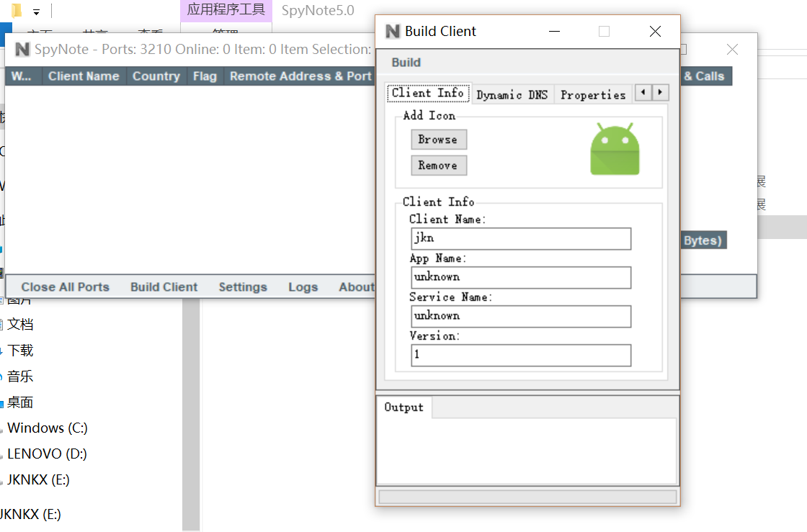Click inside the Output text area
This screenshot has height=532, width=807.
coord(527,450)
